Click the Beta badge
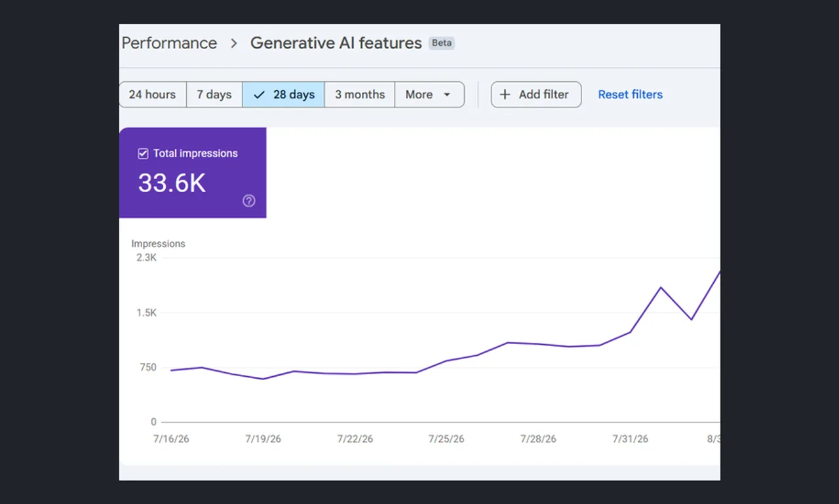This screenshot has width=839, height=504. click(x=442, y=43)
